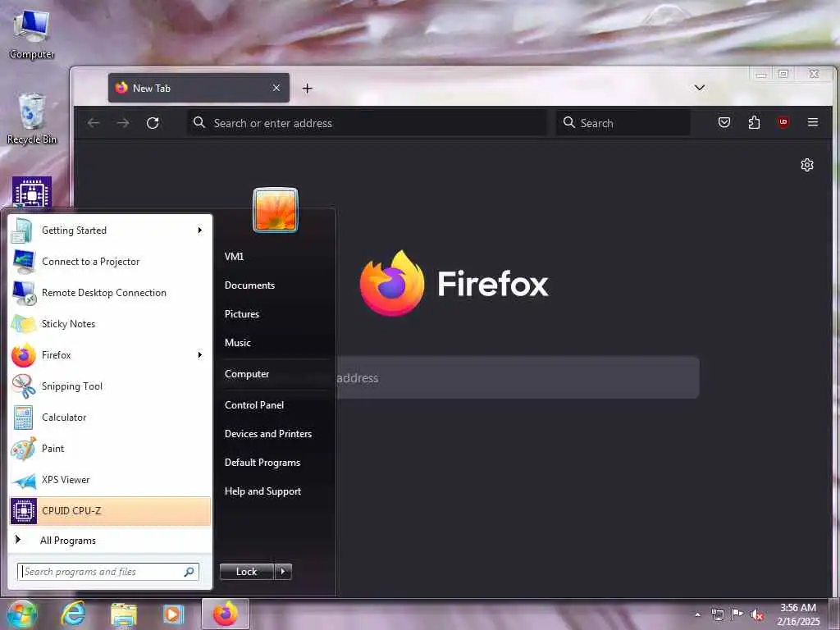Open the Remote Desktop Connection icon
The image size is (840, 630).
point(24,293)
